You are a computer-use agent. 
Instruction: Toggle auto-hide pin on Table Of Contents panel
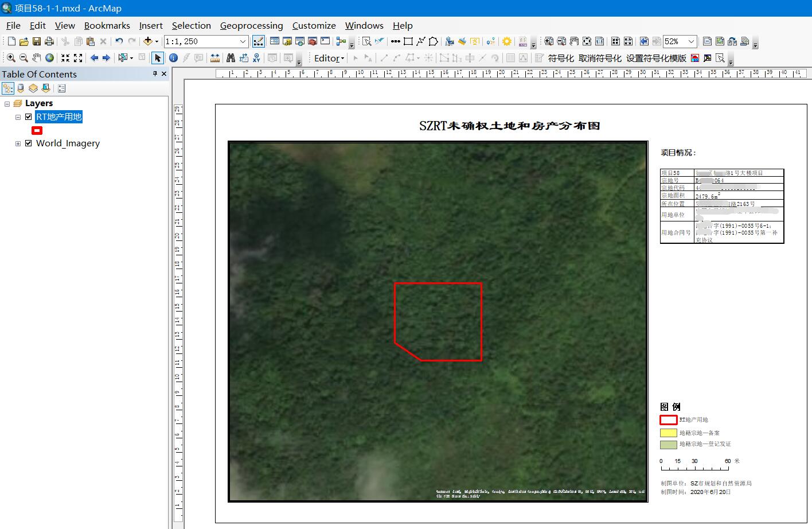(x=155, y=74)
